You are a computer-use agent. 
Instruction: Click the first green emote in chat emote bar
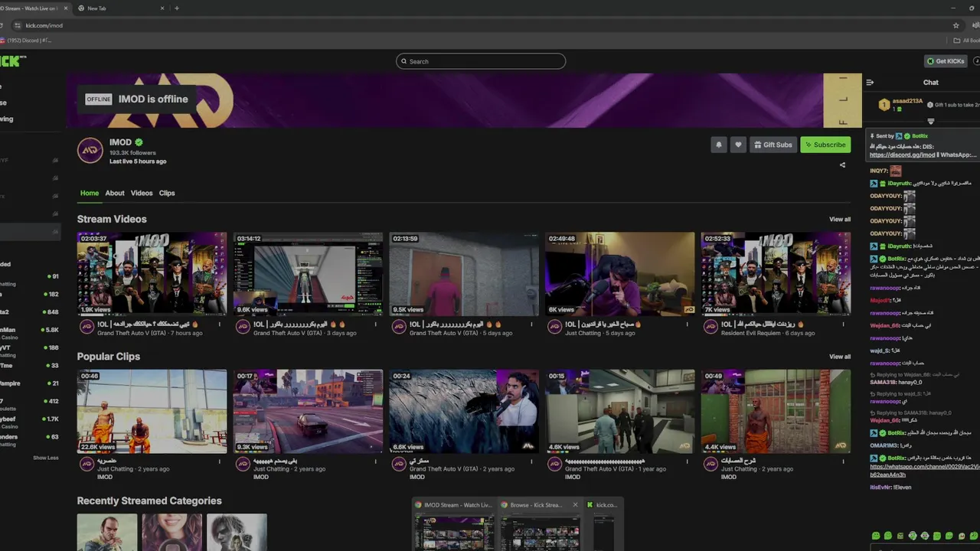876,536
